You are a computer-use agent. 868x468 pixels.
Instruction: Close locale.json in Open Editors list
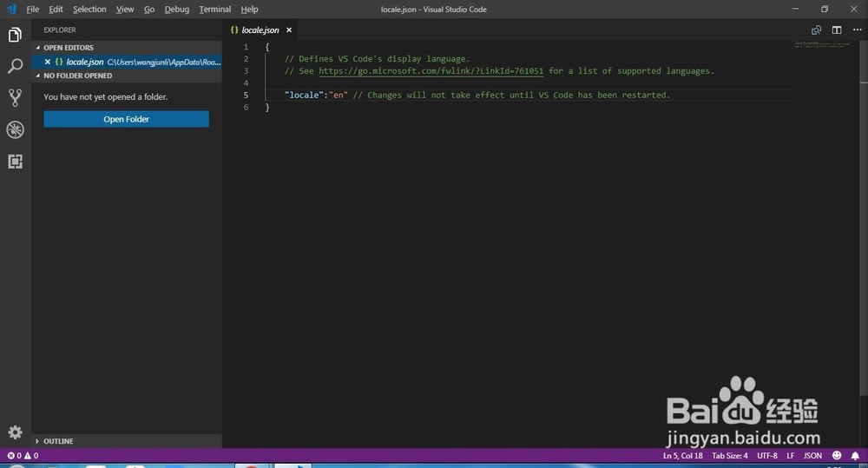tap(48, 62)
